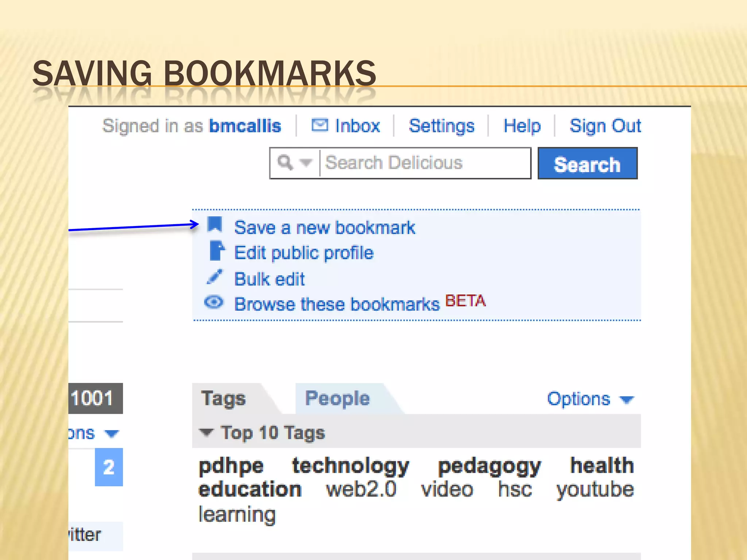Viewport: 747px width, 560px height.
Task: Open the Save a new bookmark link
Action: tap(325, 227)
